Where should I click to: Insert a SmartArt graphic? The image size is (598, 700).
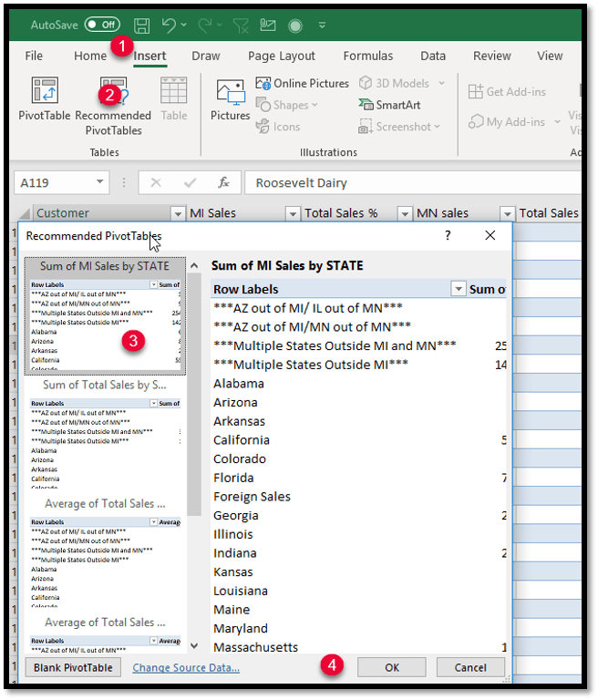(x=389, y=105)
